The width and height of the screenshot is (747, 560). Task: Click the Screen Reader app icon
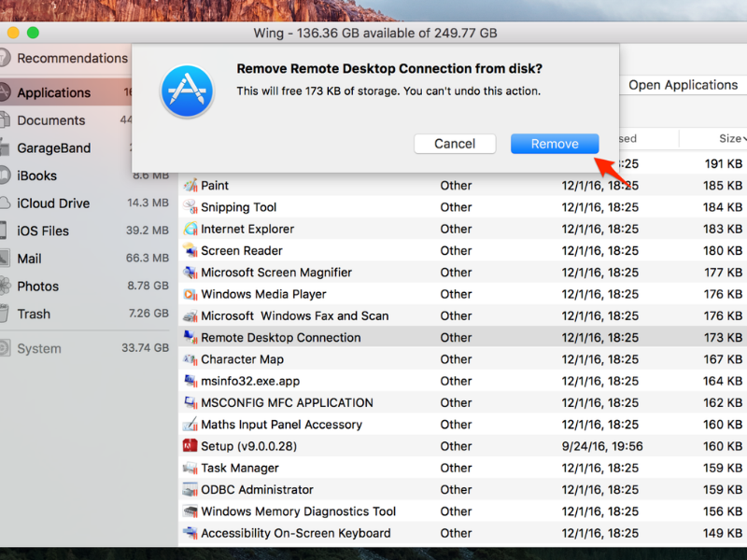[190, 250]
